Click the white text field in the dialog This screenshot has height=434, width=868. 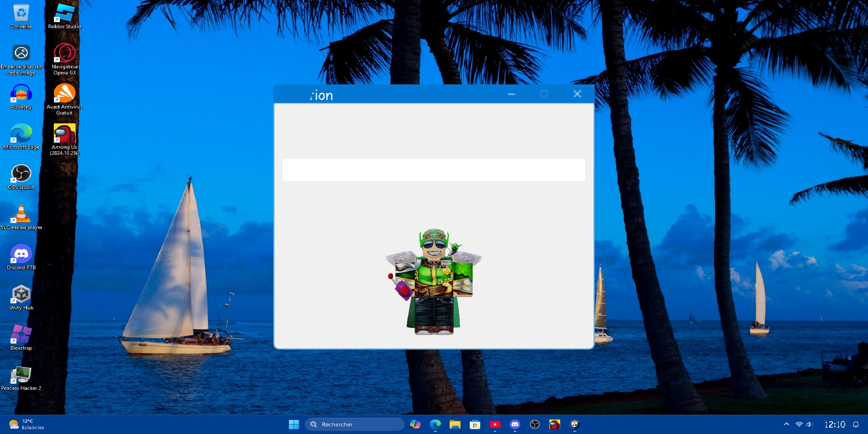coord(434,170)
